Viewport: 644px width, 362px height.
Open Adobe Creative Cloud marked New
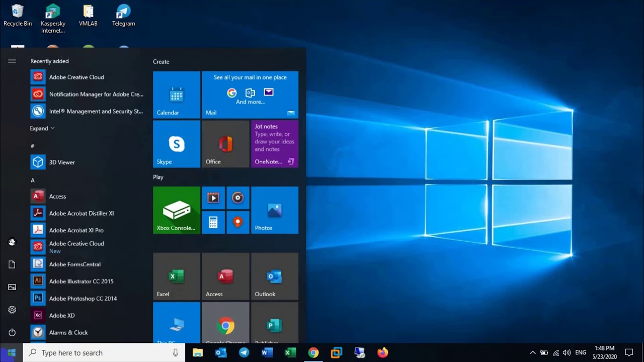(87, 247)
